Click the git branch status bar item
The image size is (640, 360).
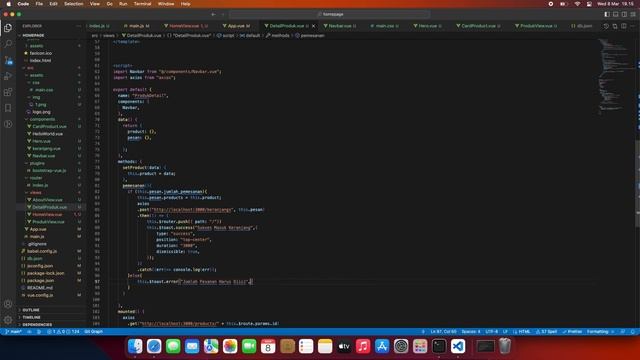click(13, 332)
